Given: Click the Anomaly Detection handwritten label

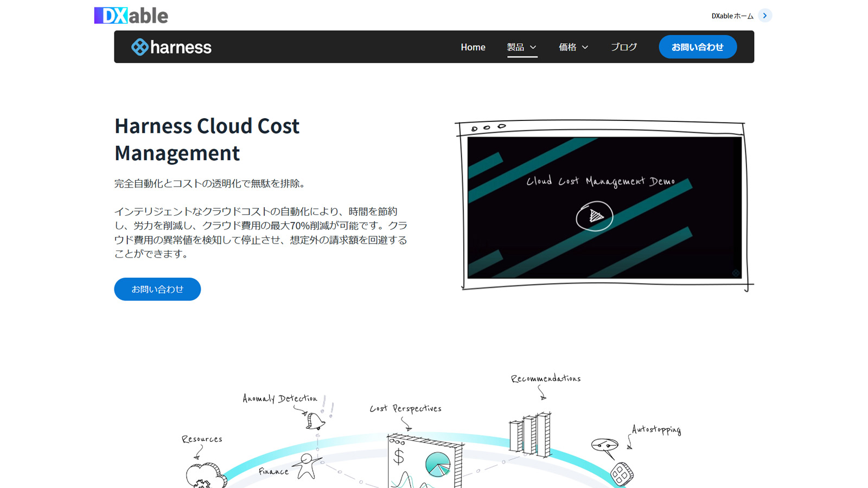Looking at the screenshot, I should [x=280, y=399].
